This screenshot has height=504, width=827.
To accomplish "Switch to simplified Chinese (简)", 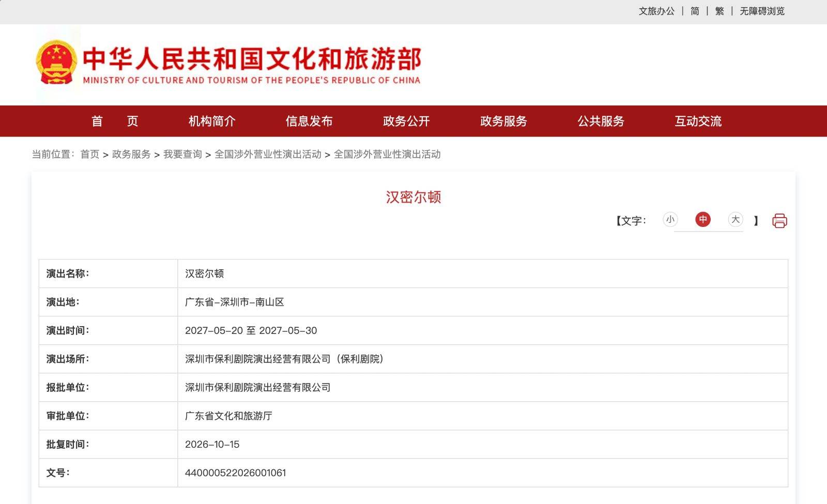I will tap(695, 11).
